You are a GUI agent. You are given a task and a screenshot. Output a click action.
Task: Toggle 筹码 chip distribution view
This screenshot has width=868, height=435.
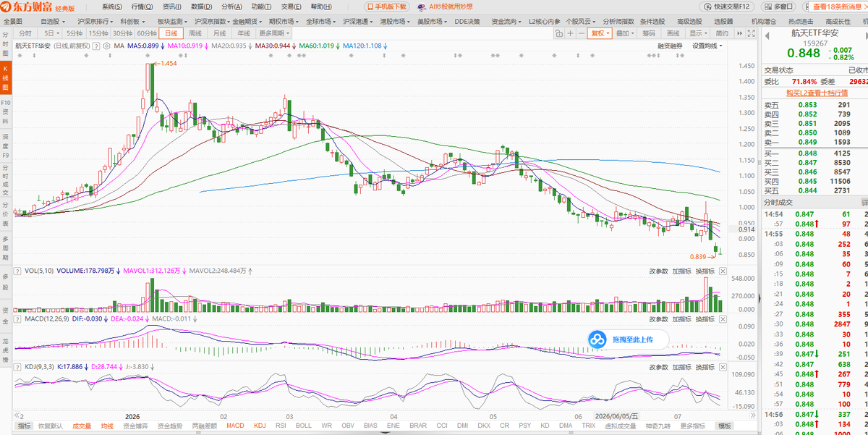[649, 33]
